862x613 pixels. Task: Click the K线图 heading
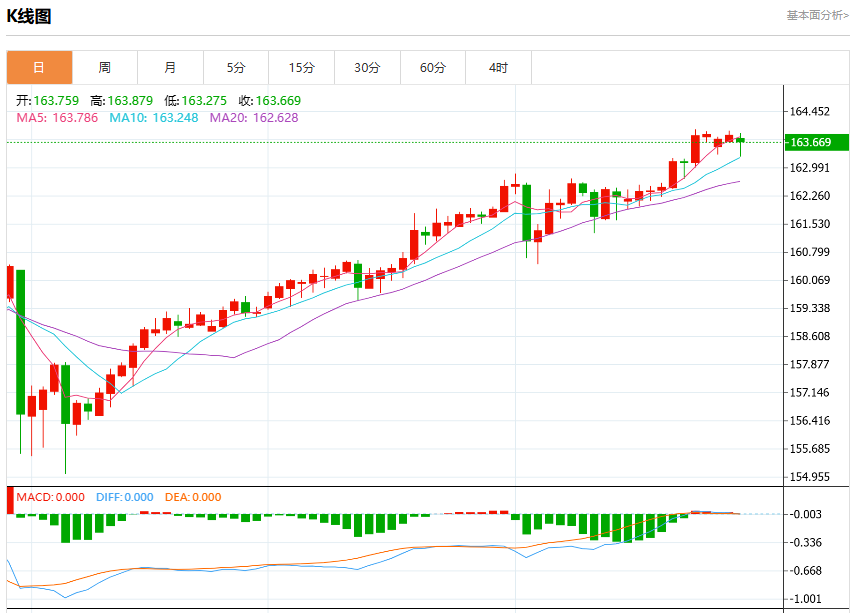click(29, 16)
